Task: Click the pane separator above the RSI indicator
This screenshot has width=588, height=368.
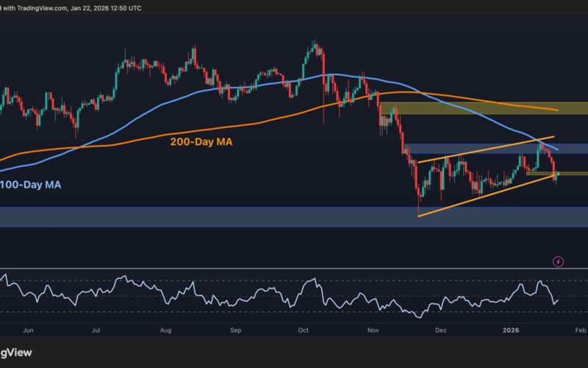Action: pos(294,269)
